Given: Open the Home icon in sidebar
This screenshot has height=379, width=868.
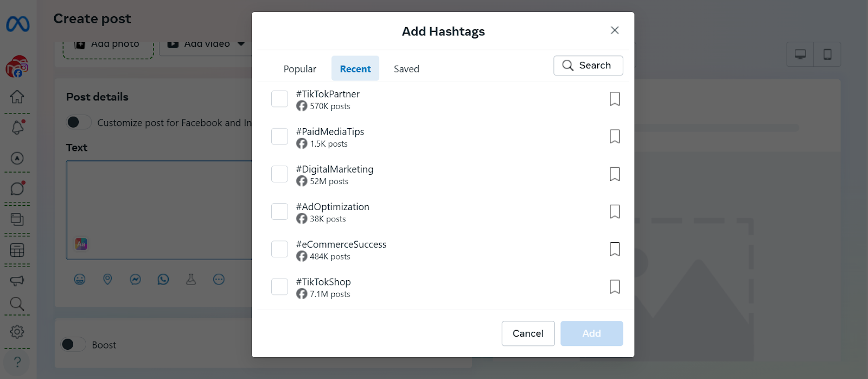Looking at the screenshot, I should [x=17, y=97].
